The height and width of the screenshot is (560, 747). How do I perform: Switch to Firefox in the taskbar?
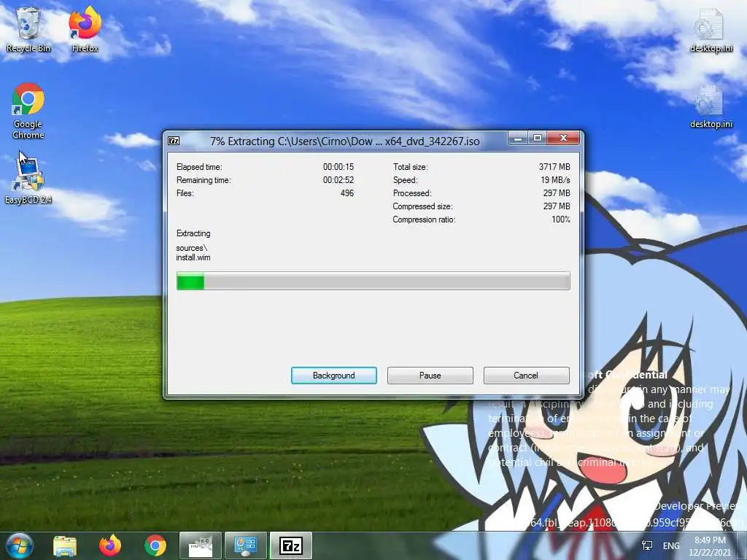point(109,545)
